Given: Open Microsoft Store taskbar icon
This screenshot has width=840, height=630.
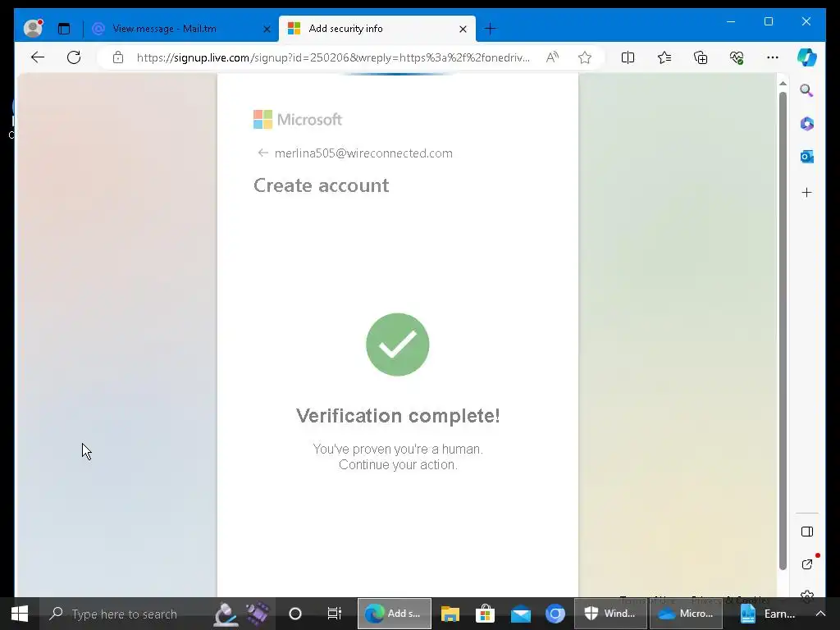Looking at the screenshot, I should pyautogui.click(x=485, y=614).
